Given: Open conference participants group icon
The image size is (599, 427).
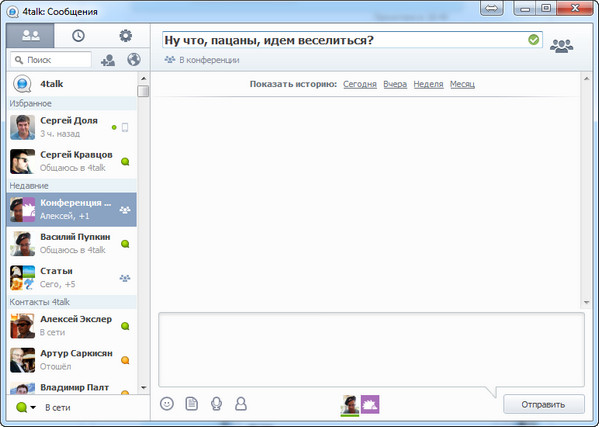Looking at the screenshot, I should point(561,46).
